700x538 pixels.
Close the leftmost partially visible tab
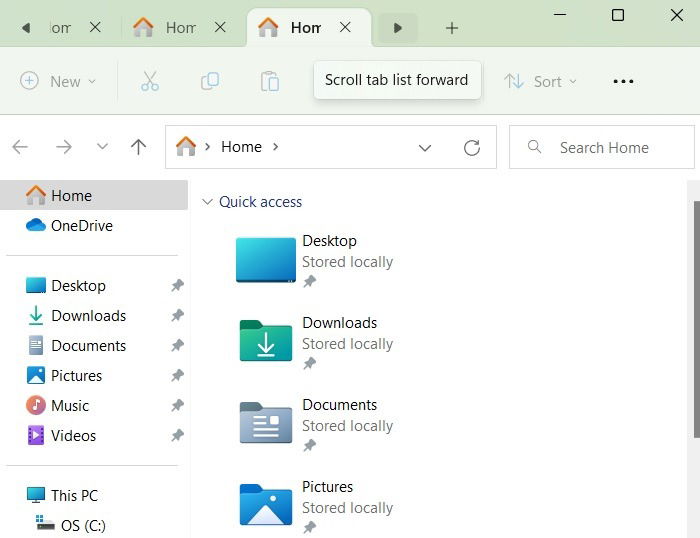click(95, 27)
